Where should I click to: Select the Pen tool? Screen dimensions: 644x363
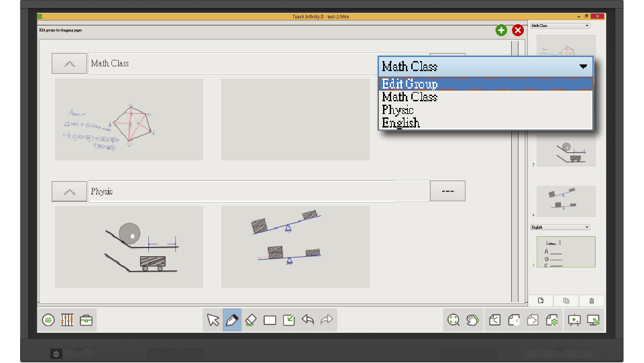[x=232, y=320]
